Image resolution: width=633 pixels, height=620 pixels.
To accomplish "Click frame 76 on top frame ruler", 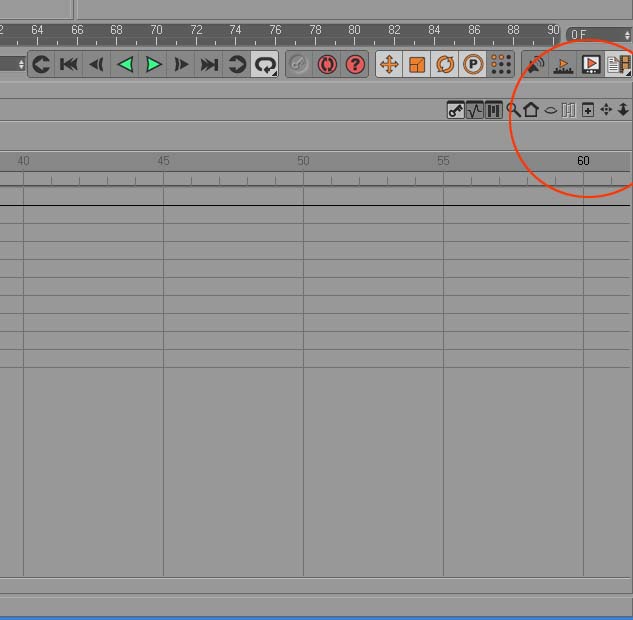I will [x=275, y=30].
